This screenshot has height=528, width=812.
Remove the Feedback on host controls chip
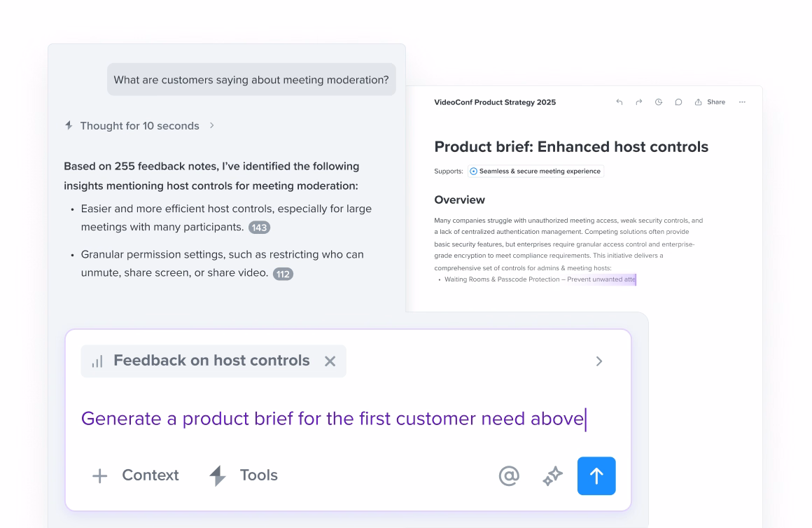pyautogui.click(x=330, y=361)
